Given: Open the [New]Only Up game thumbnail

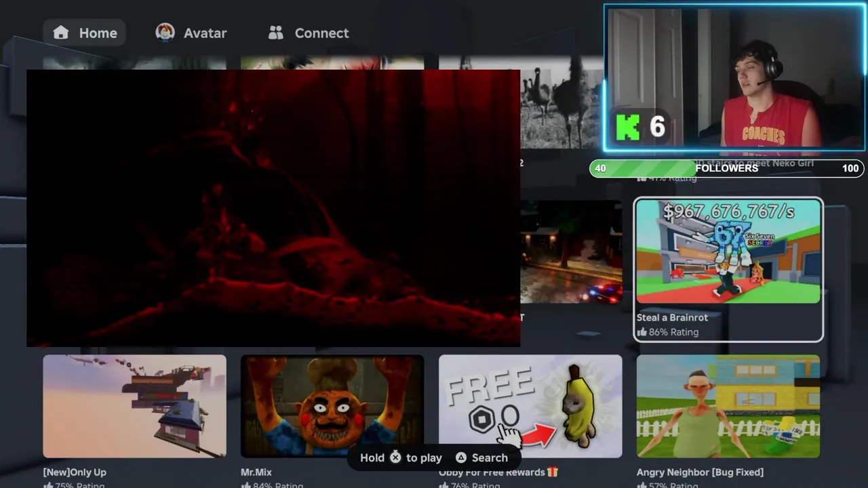Looking at the screenshot, I should [134, 406].
